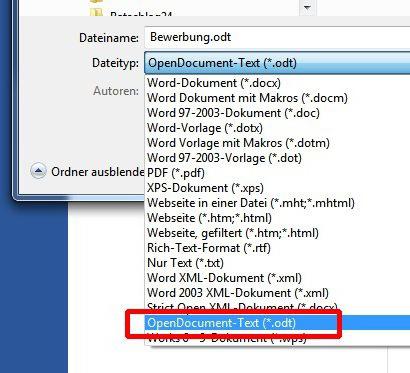The image size is (410, 373).
Task: Collapse folders via Ordner ausblenden arrow icon
Action: 38,171
